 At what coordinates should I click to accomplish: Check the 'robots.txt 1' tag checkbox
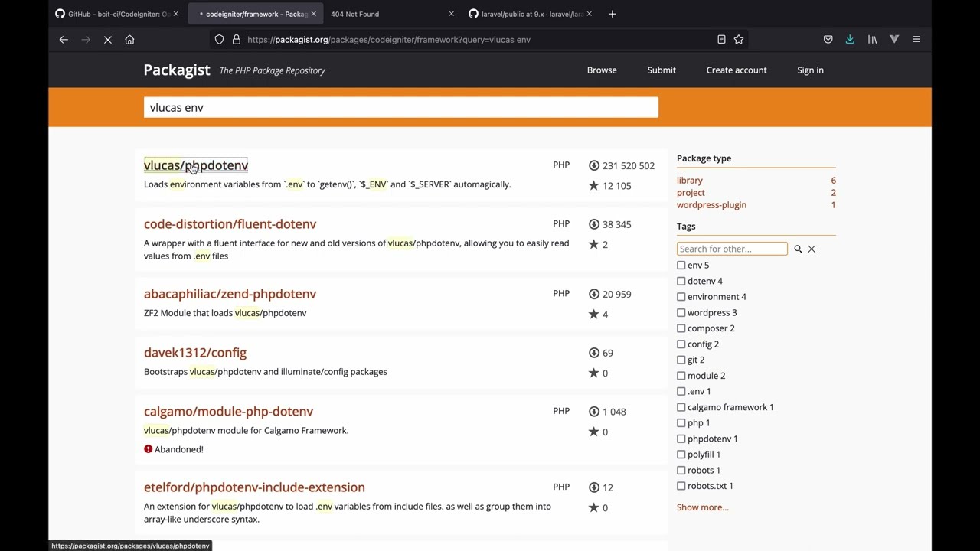681,486
